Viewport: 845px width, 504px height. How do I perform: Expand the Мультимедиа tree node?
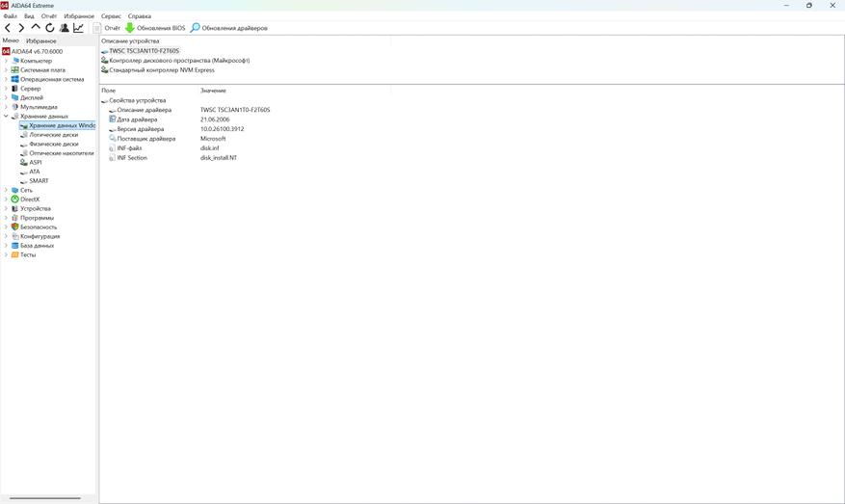pos(6,107)
